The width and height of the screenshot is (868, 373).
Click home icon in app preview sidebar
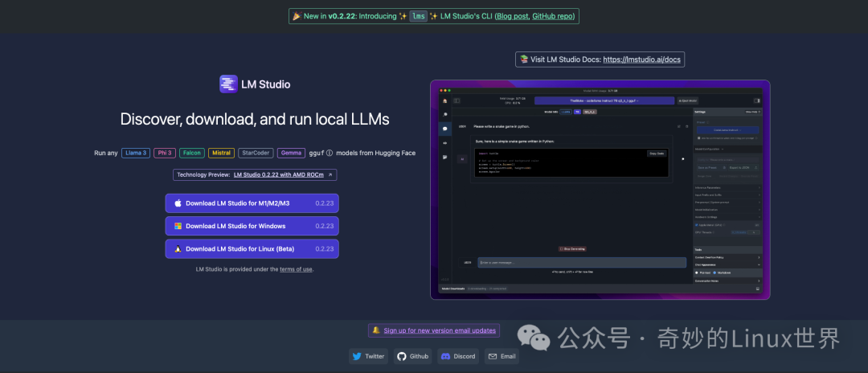(444, 100)
